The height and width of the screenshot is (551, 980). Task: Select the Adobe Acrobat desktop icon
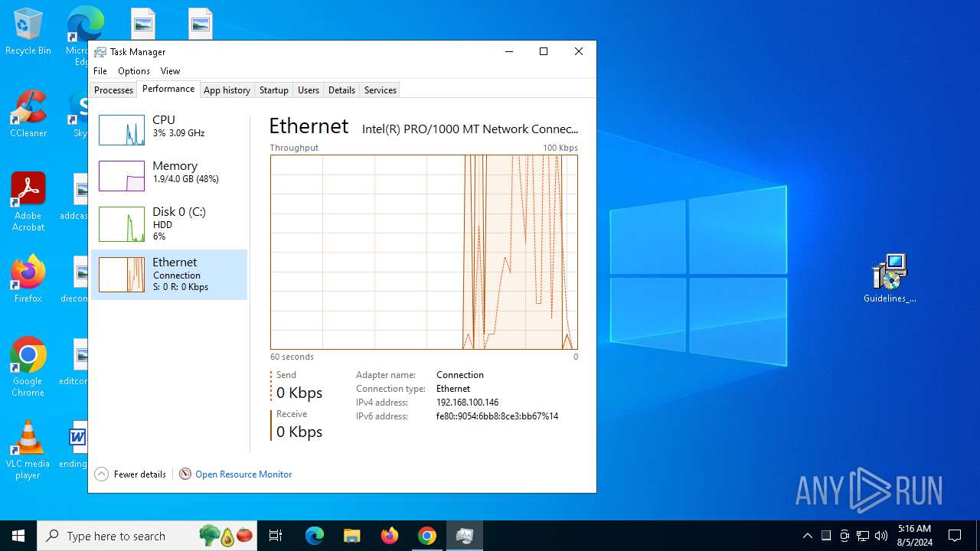28,201
